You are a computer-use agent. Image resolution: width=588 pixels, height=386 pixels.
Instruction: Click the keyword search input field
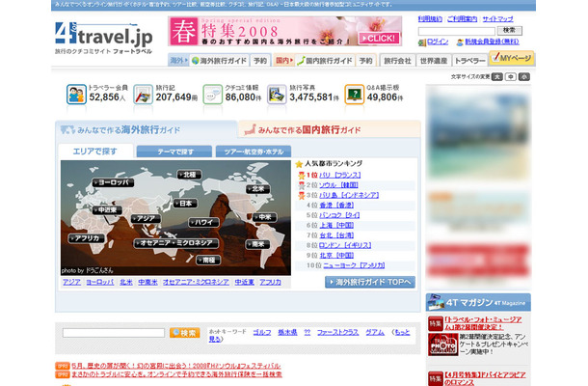(112, 333)
